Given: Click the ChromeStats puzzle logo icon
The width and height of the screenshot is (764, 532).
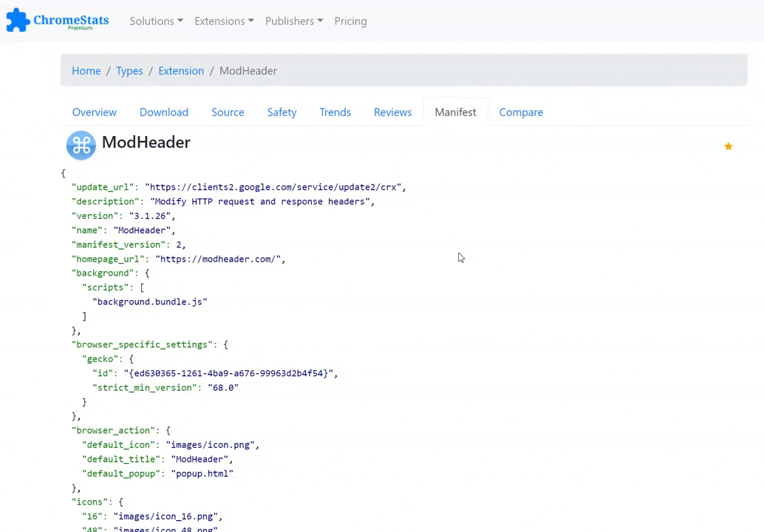Looking at the screenshot, I should [x=18, y=20].
